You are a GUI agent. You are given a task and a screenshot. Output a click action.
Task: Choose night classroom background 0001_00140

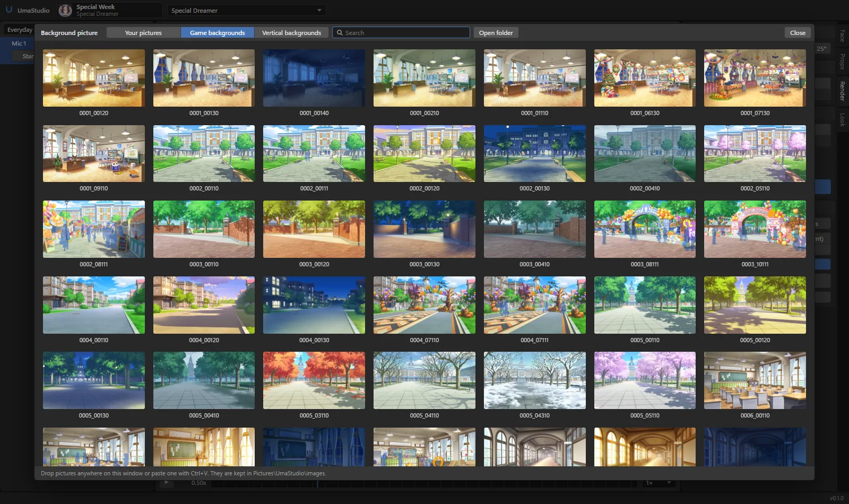pos(314,78)
